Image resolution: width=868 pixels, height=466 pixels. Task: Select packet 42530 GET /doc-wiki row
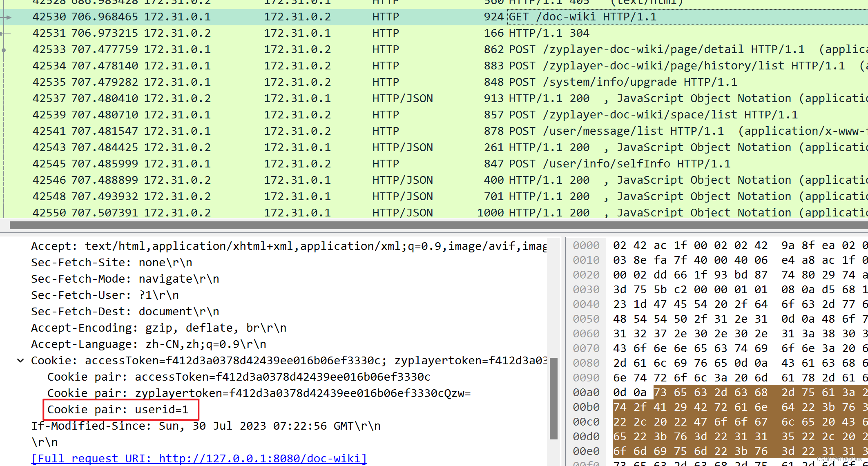434,17
